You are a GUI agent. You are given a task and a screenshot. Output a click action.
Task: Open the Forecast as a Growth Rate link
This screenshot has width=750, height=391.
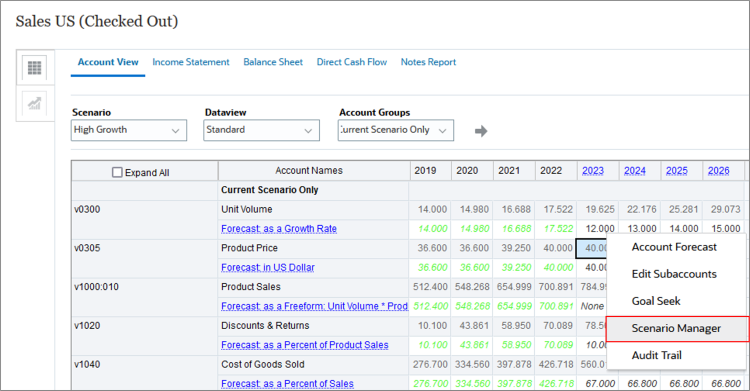279,229
